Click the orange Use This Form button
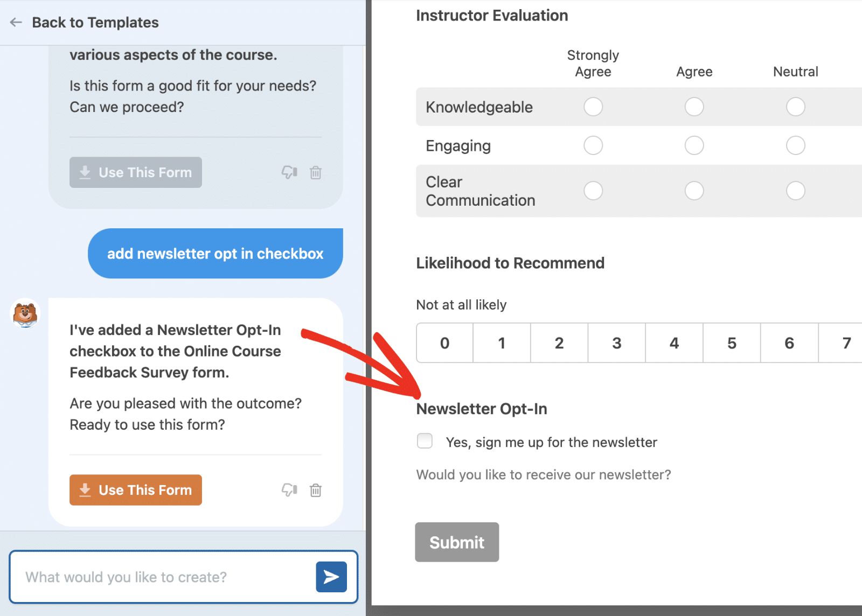The image size is (862, 616). click(x=136, y=490)
